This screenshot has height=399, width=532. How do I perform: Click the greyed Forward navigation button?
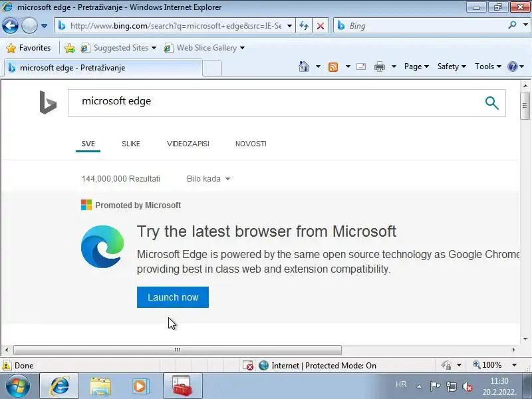[x=29, y=25]
